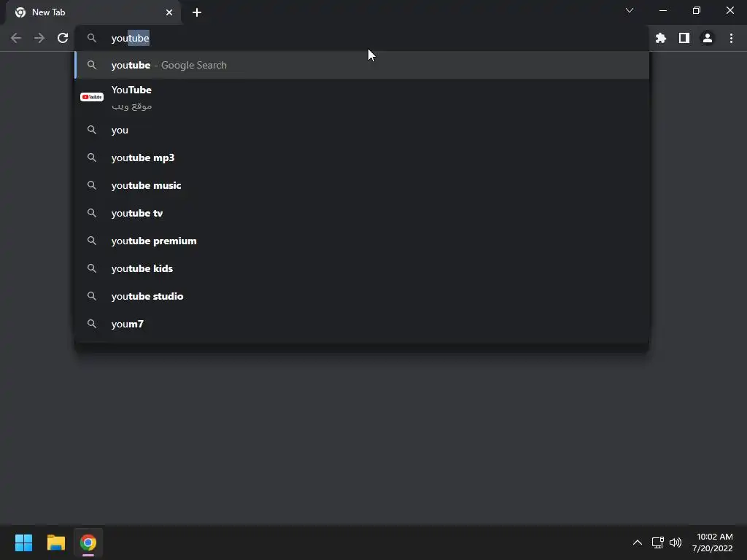Reload the current page

[x=63, y=38]
